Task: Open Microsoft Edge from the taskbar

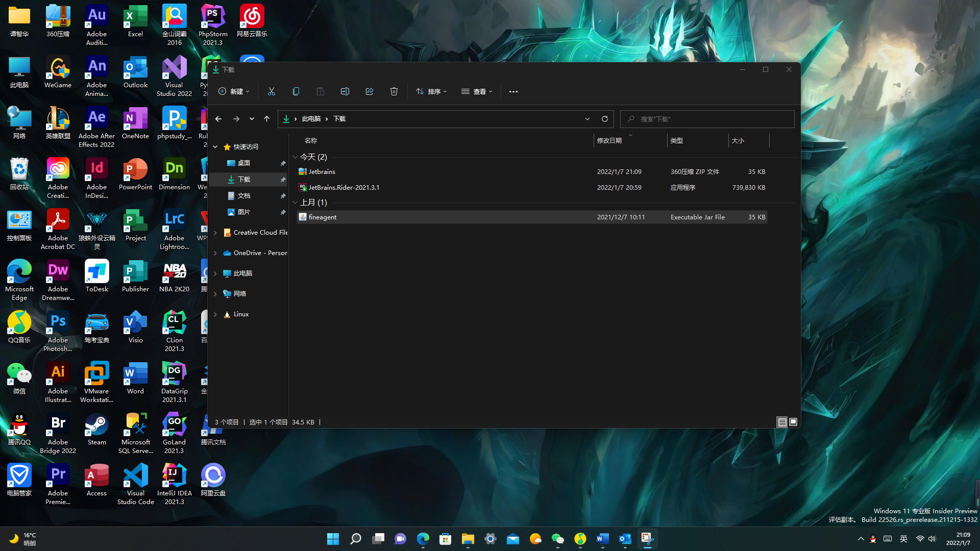Action: tap(423, 539)
